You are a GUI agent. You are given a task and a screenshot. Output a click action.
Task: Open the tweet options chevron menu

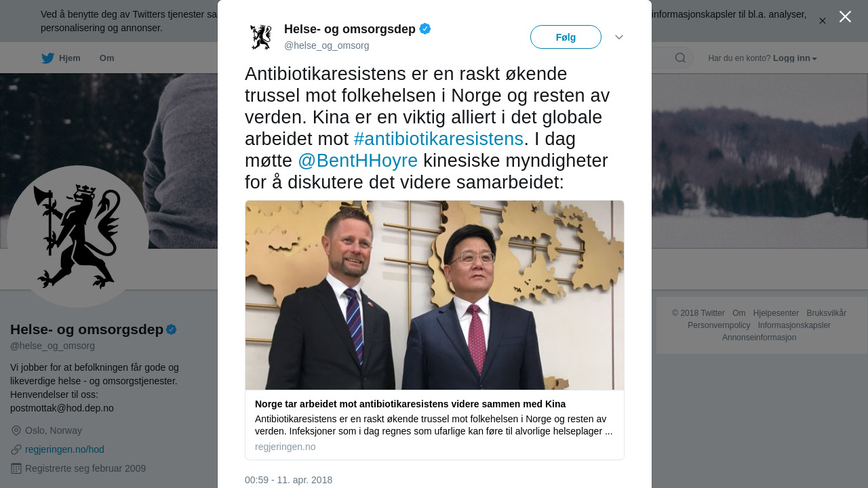tap(619, 37)
